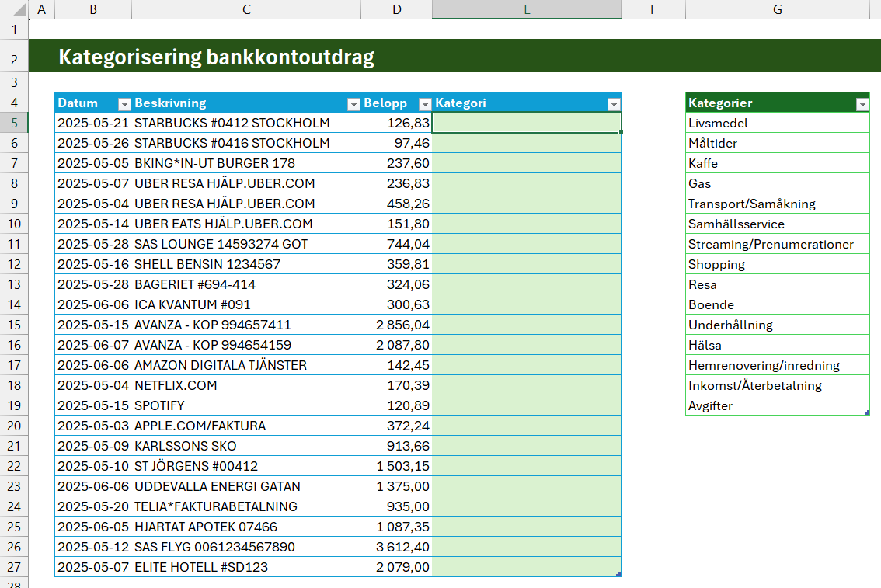Viewport: 881px width, 588px height.
Task: Open the Belopp column filter dropdown
Action: pyautogui.click(x=425, y=104)
